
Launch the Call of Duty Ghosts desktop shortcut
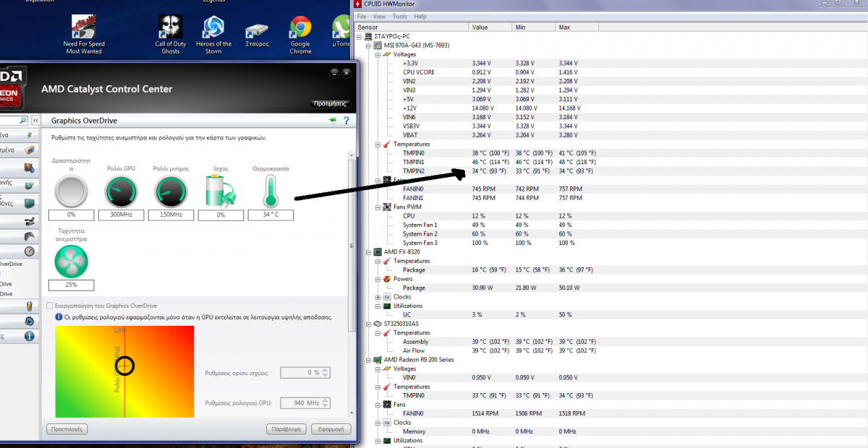click(171, 35)
